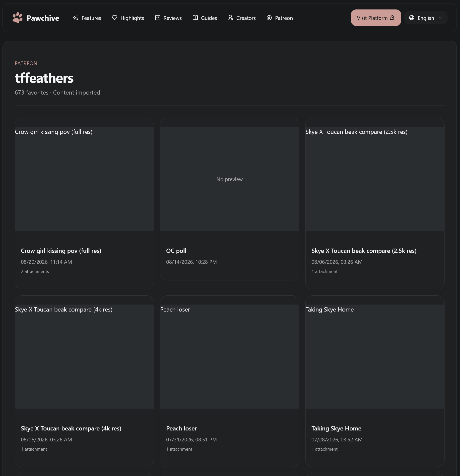Select the Creators nav item
The height and width of the screenshot is (476, 460).
tap(242, 18)
